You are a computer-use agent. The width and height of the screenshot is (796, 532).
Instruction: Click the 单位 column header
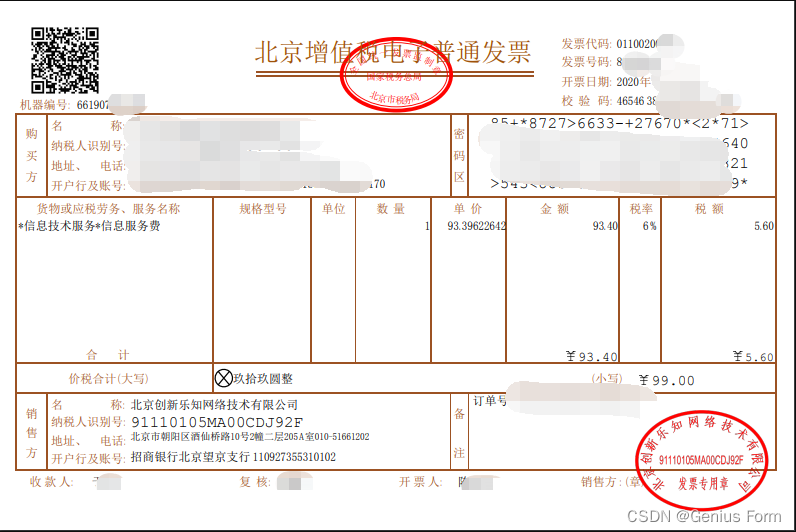click(334, 209)
